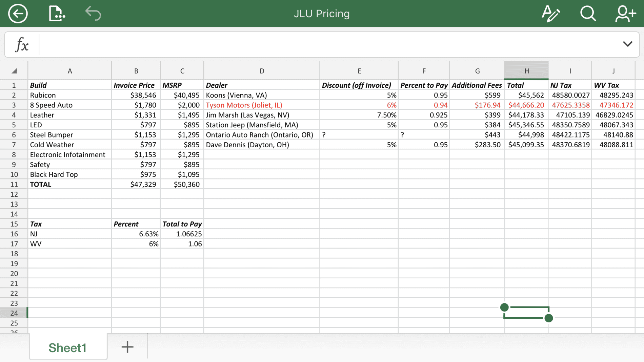
Task: Select row 11 header
Action: pyautogui.click(x=14, y=184)
